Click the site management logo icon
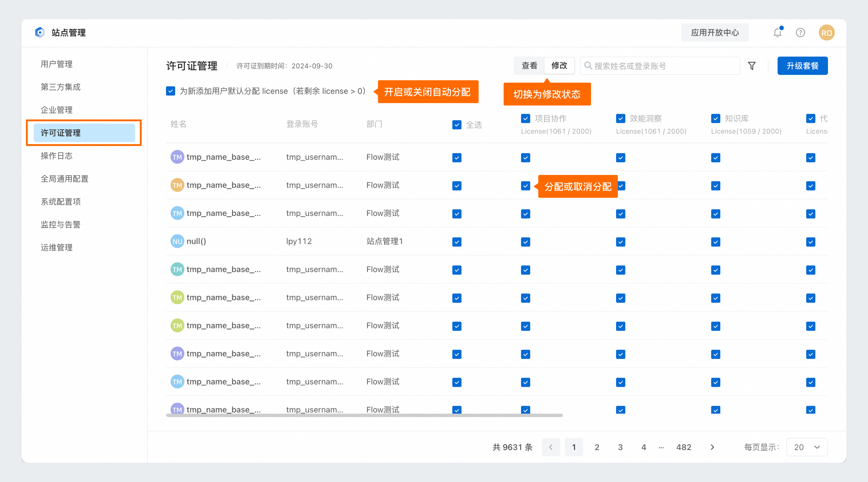The height and width of the screenshot is (482, 868). [40, 32]
